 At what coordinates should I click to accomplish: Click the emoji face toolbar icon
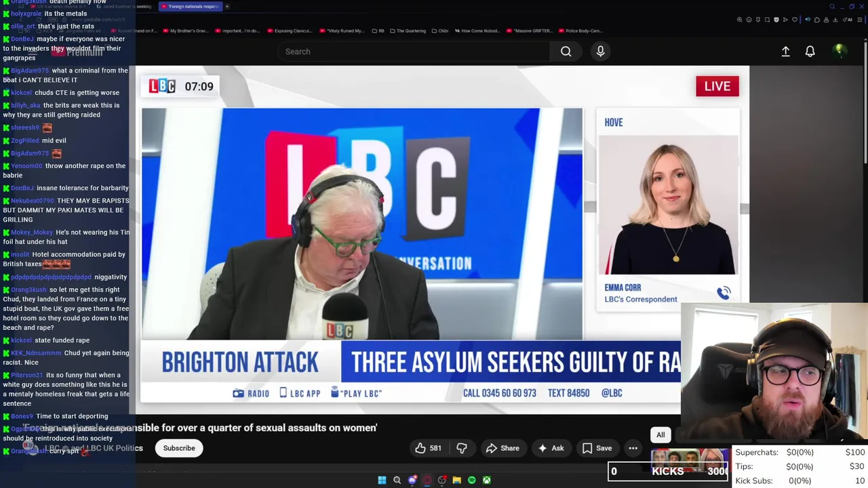(749, 20)
